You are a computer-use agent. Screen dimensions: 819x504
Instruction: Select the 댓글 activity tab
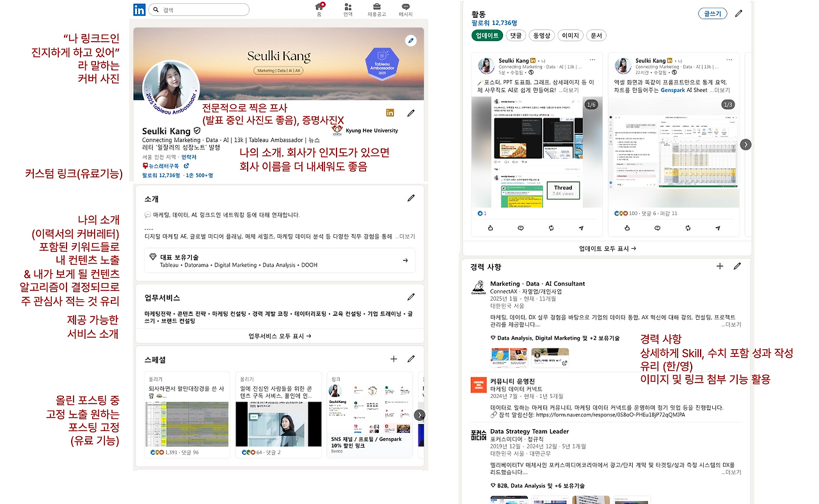516,36
